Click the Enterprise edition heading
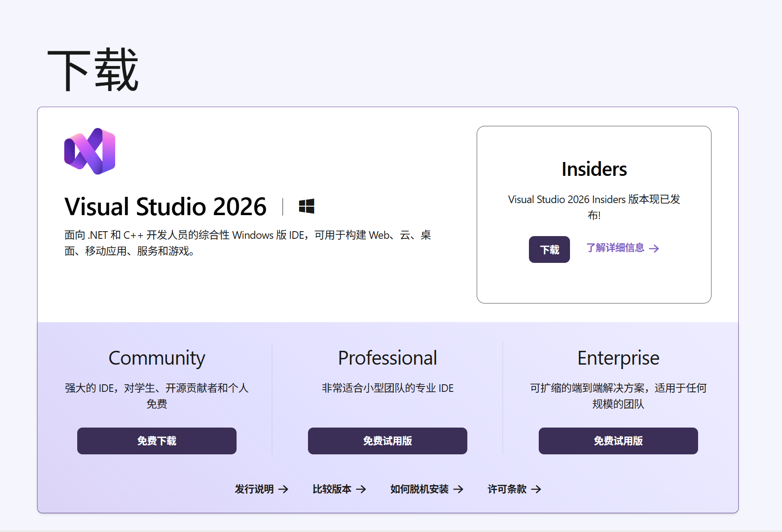 click(x=618, y=357)
